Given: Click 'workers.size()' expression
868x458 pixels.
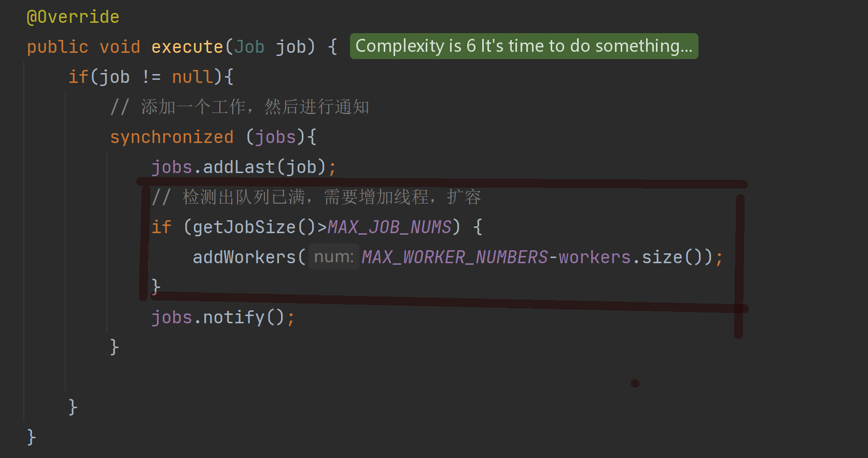Looking at the screenshot, I should [630, 257].
